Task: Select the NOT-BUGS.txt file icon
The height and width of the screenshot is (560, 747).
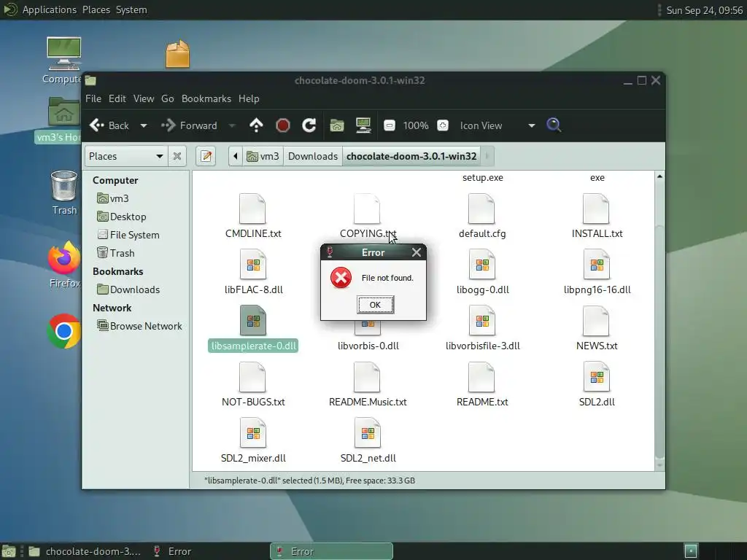Action: pos(252,377)
